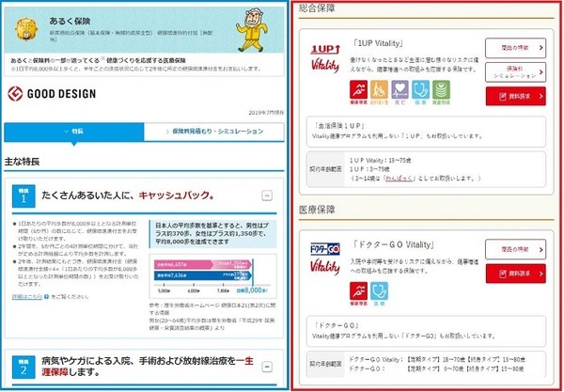This screenshot has width=564, height=392.
Task: Select the 特長 tab
Action: click(74, 132)
